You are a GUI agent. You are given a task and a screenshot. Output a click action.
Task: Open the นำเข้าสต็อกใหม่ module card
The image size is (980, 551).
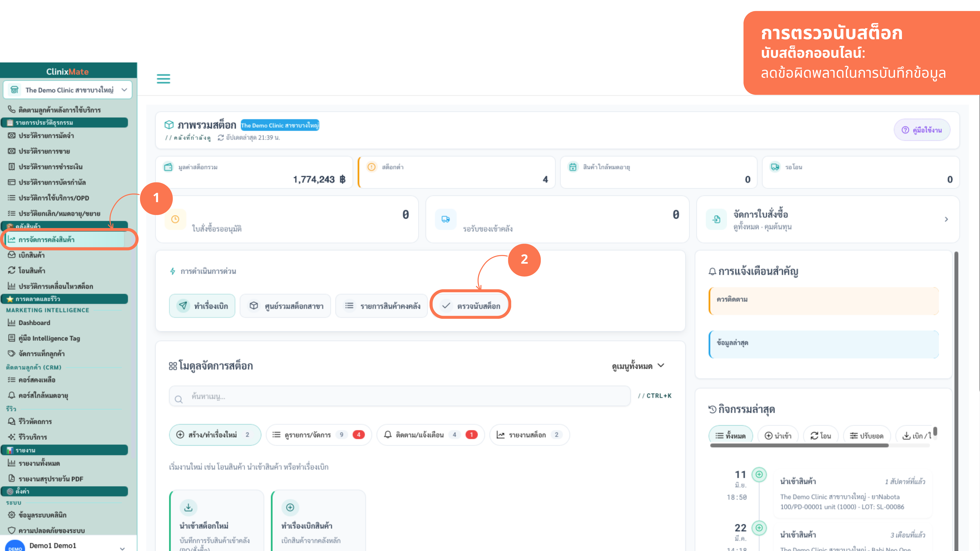[216, 521]
